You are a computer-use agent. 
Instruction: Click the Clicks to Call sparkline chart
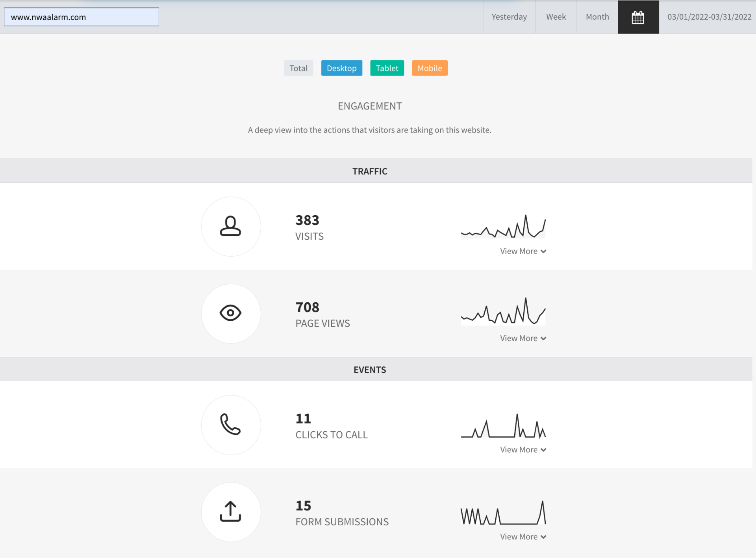tap(503, 426)
